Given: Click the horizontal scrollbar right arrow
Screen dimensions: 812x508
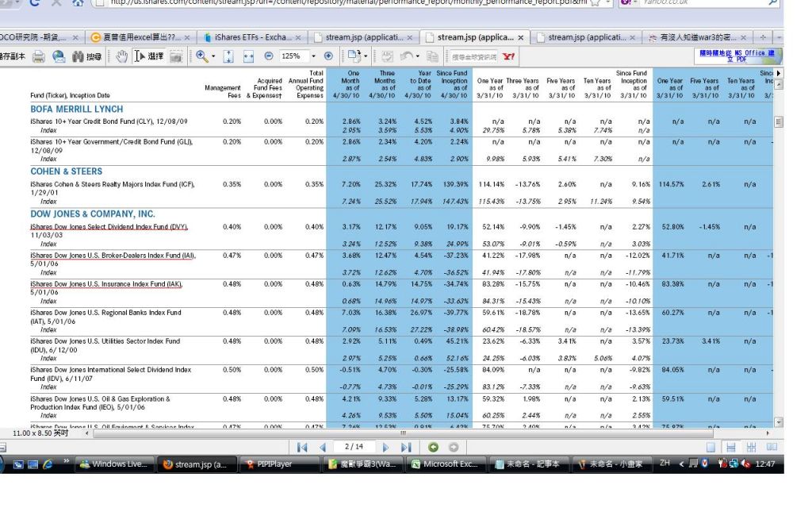Looking at the screenshot, I should (x=768, y=433).
